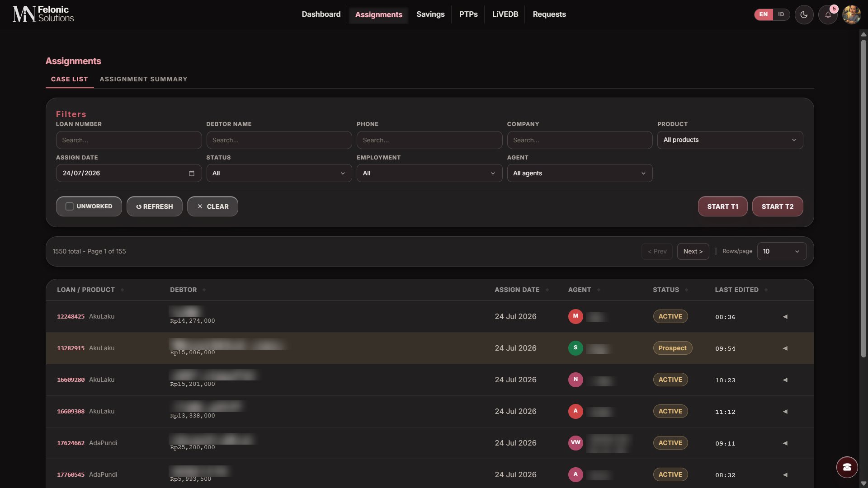Expand row arrow for loan 12248425
Image resolution: width=868 pixels, height=488 pixels.
(785, 317)
